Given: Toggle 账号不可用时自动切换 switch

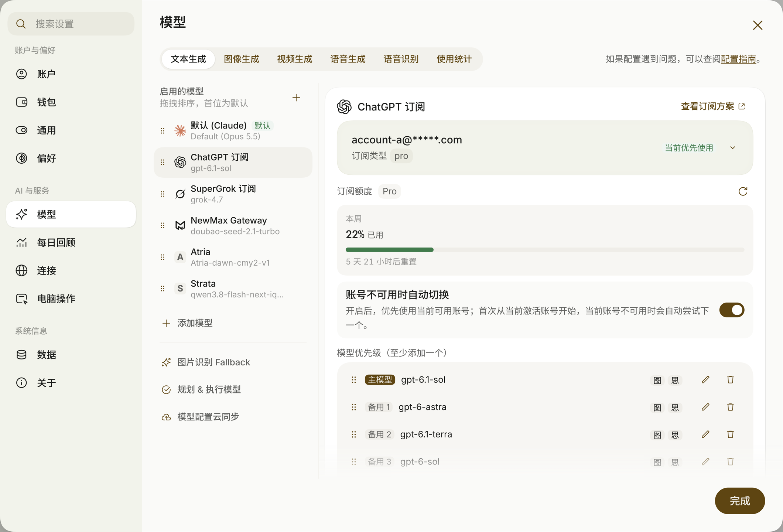Looking at the screenshot, I should coord(732,310).
